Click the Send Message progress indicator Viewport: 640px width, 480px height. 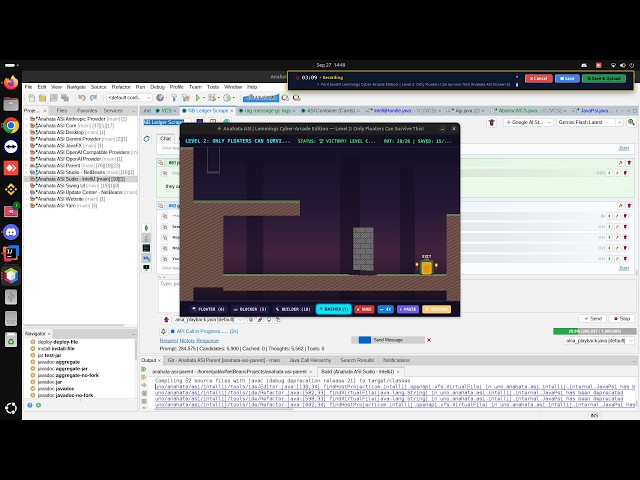388,340
